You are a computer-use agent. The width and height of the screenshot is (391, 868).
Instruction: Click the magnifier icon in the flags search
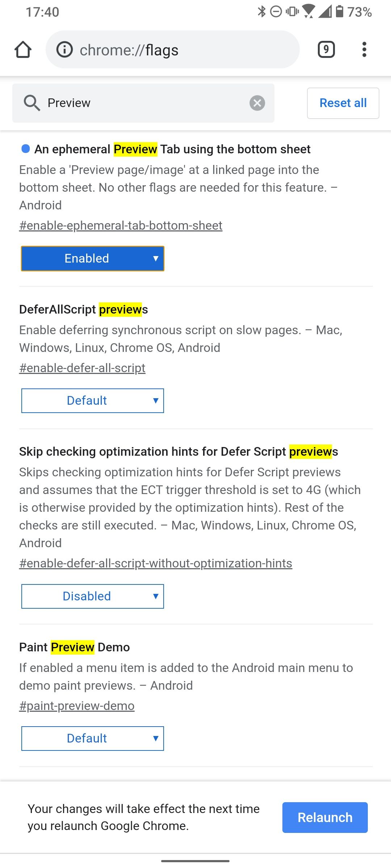(x=32, y=103)
